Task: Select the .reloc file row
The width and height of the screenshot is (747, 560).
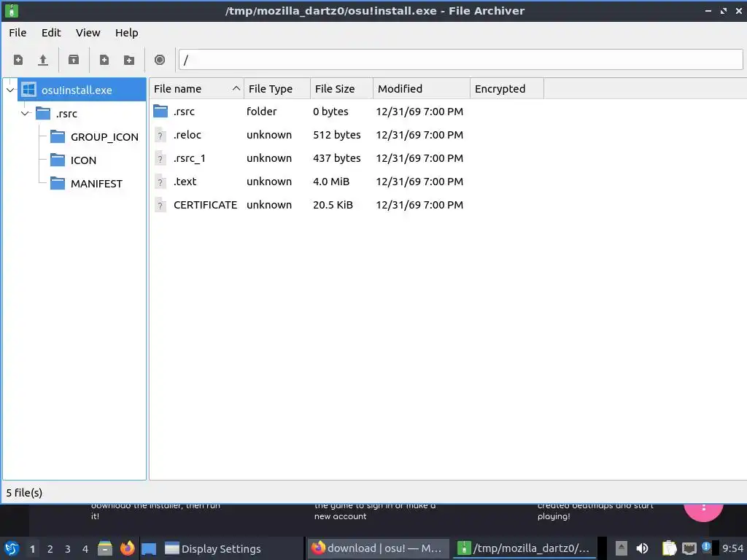Action: tap(309, 135)
